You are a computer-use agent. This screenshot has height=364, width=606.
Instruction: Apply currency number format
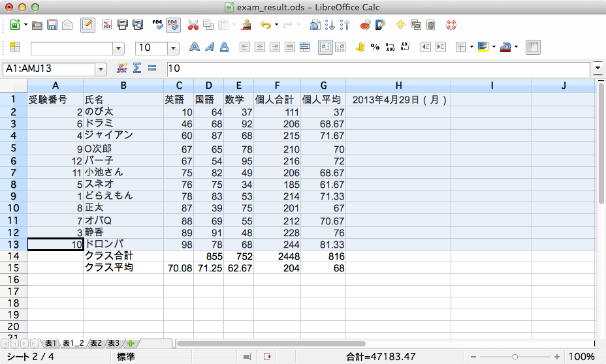(360, 47)
